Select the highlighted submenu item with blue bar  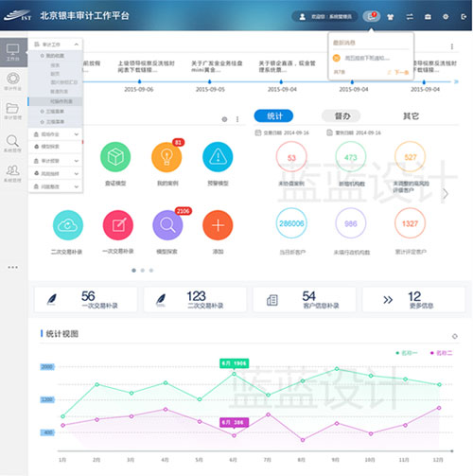pos(56,101)
